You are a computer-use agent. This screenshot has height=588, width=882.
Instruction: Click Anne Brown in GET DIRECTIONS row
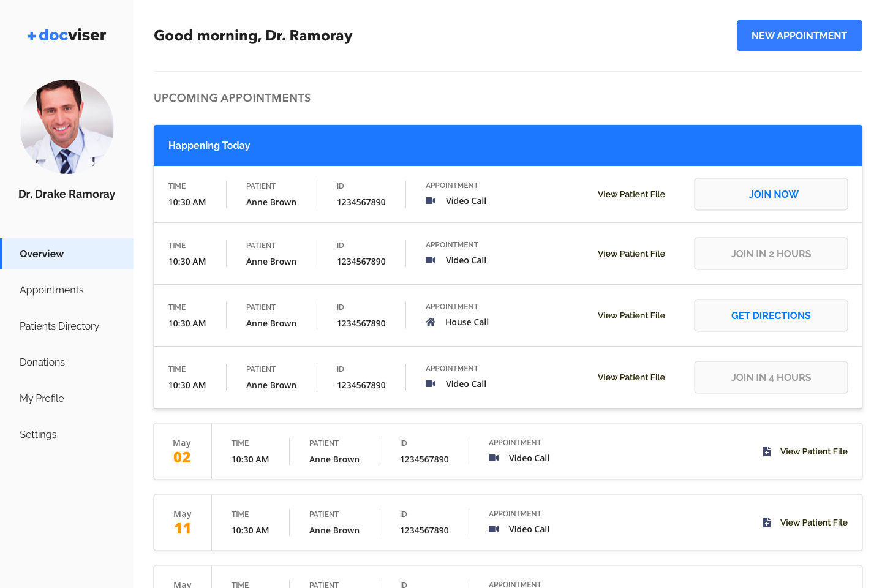point(271,323)
